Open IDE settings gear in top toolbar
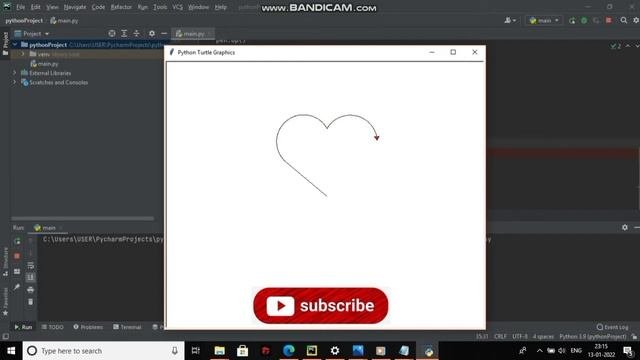 pyautogui.click(x=636, y=20)
